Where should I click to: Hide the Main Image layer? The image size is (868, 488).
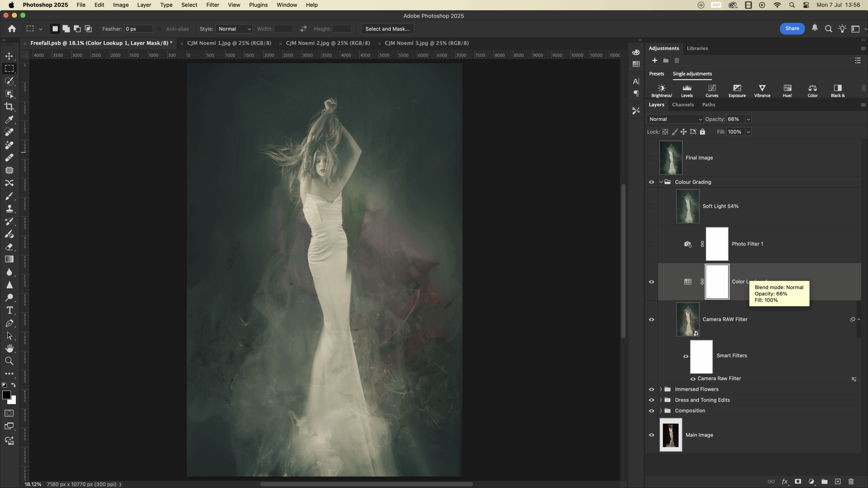point(651,435)
